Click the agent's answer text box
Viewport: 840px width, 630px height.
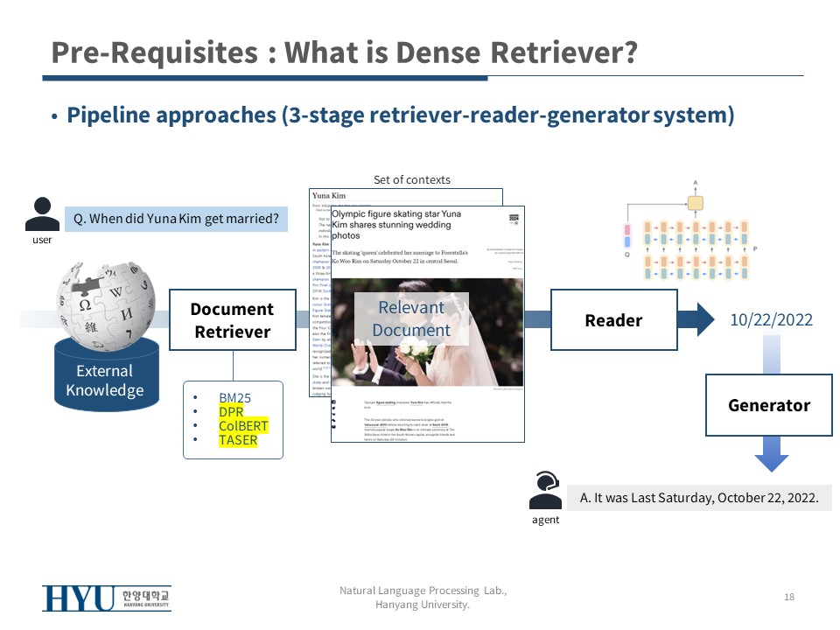point(698,498)
